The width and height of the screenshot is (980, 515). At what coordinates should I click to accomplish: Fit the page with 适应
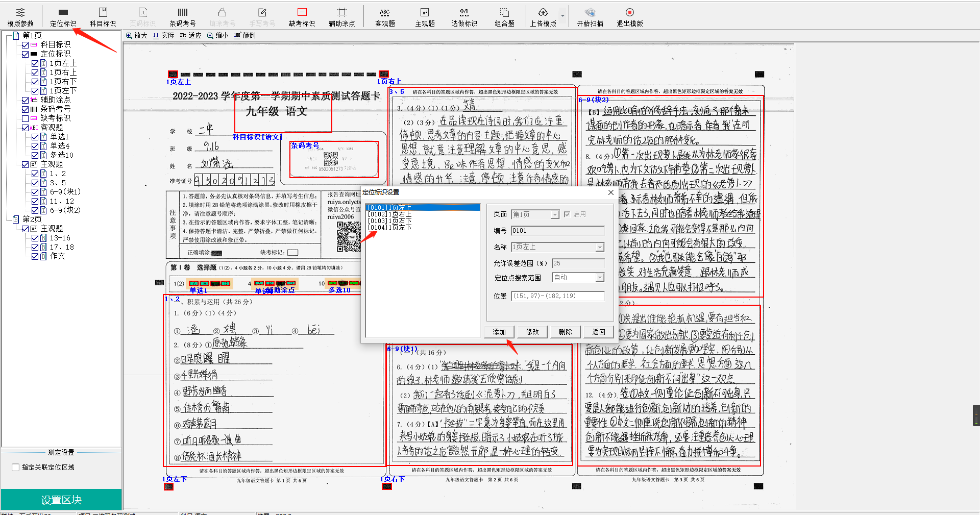[191, 35]
